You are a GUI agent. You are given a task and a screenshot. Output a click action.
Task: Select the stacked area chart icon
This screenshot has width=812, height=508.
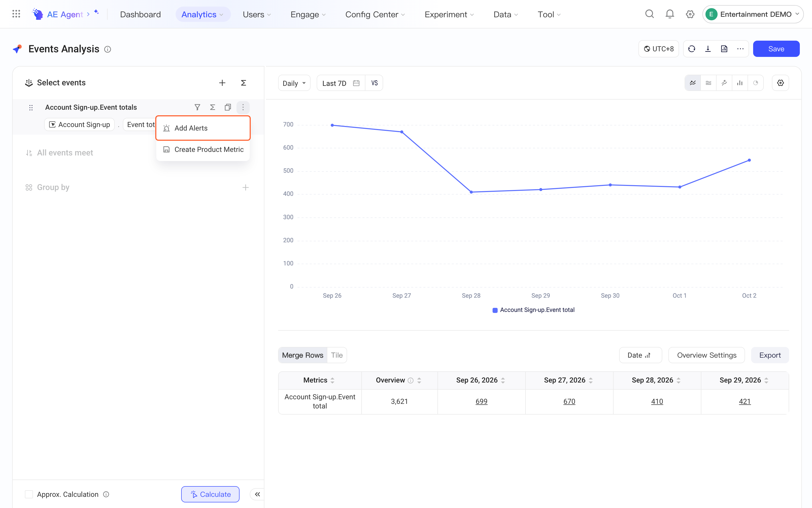(x=708, y=83)
